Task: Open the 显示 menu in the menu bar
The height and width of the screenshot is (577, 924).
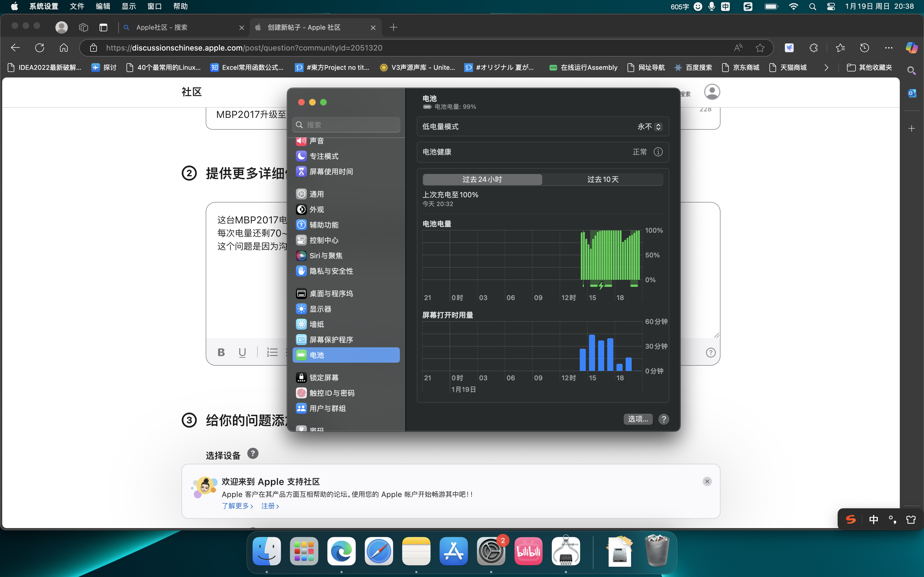Action: [x=128, y=7]
